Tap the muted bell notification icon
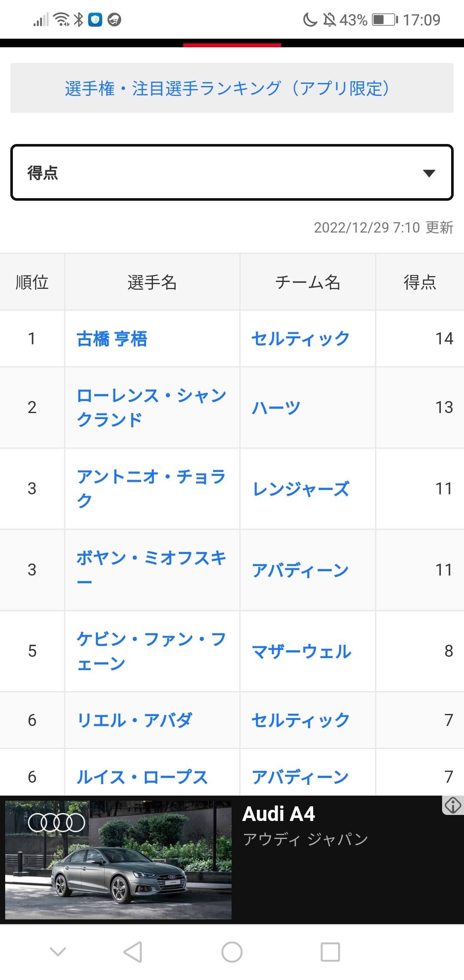 point(330,20)
